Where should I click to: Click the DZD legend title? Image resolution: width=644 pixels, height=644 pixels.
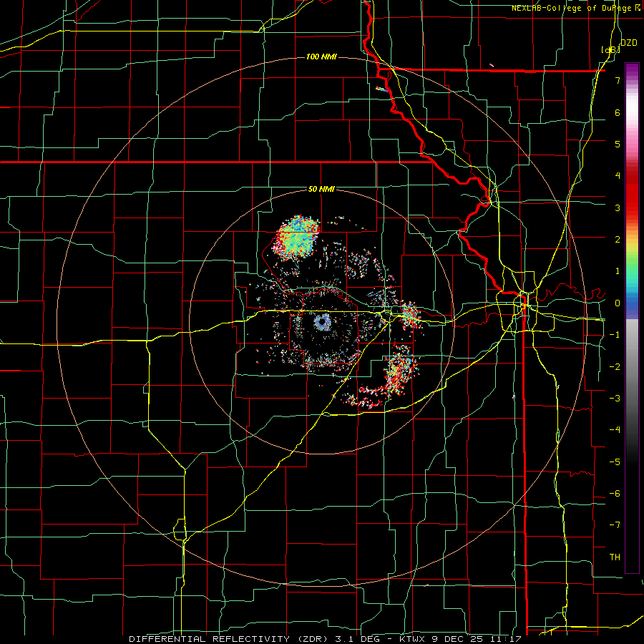point(629,43)
